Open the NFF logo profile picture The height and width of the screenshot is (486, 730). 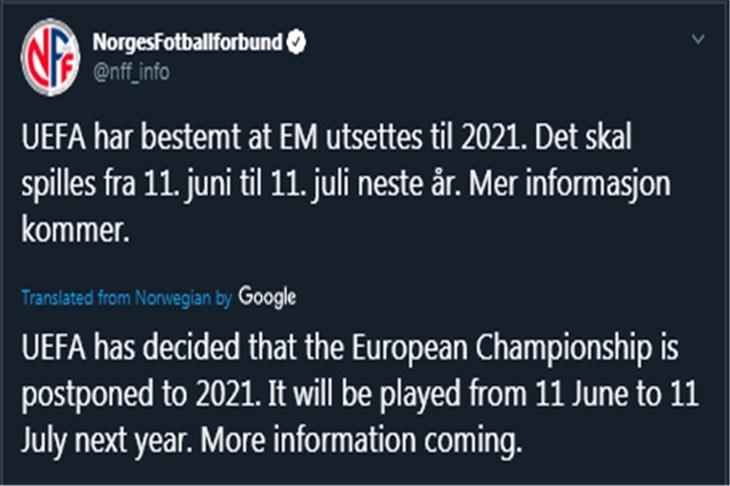(50, 57)
